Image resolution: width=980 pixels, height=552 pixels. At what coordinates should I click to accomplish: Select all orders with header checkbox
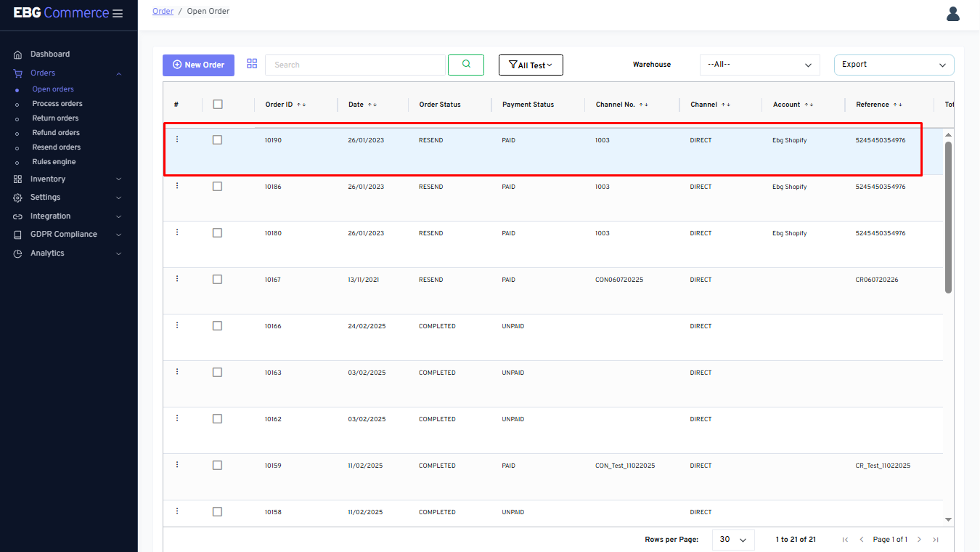tap(218, 105)
